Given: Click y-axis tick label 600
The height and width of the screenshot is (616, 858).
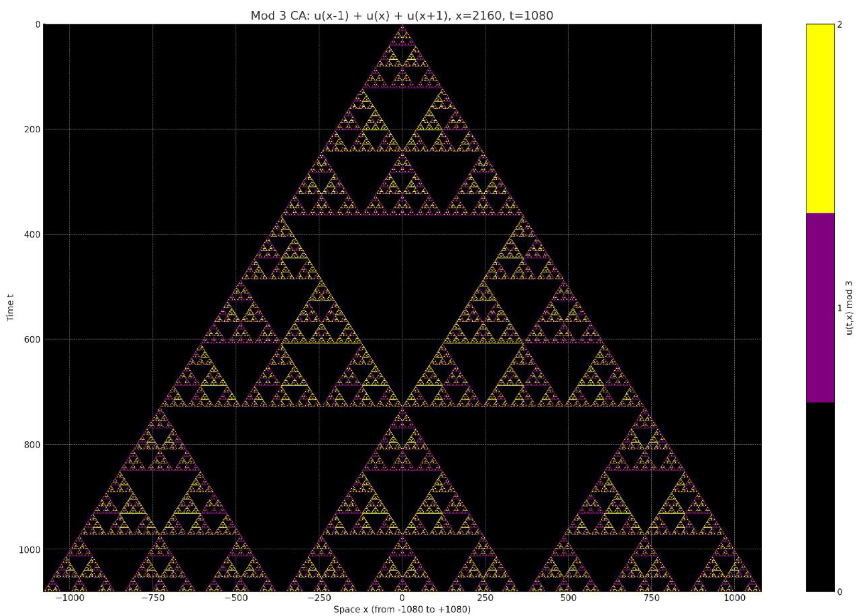Looking at the screenshot, I should coord(32,339).
